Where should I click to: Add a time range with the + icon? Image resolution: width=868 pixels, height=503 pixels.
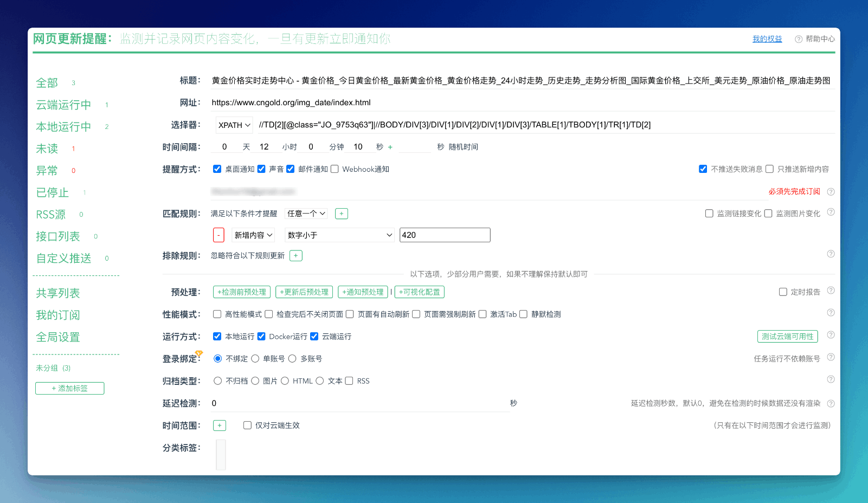(x=219, y=425)
